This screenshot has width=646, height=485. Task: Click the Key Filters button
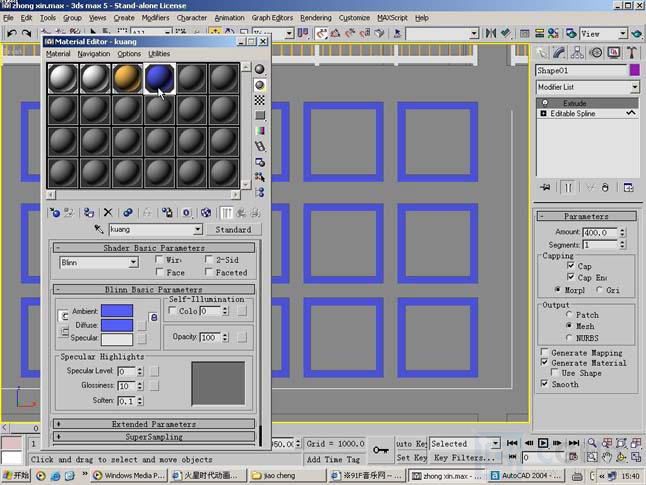(464, 458)
